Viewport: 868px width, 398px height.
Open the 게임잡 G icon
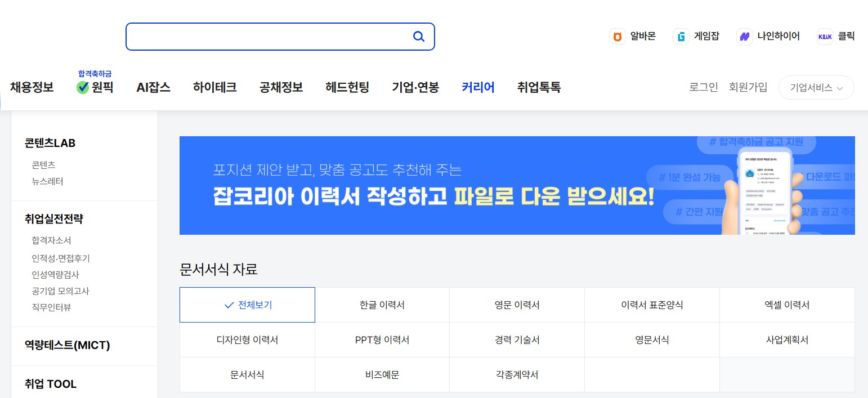681,37
